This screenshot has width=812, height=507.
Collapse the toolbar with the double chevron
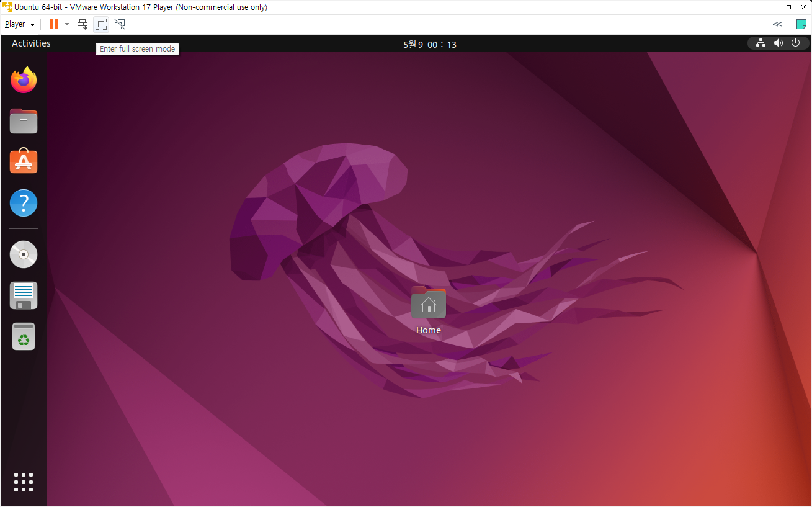777,24
